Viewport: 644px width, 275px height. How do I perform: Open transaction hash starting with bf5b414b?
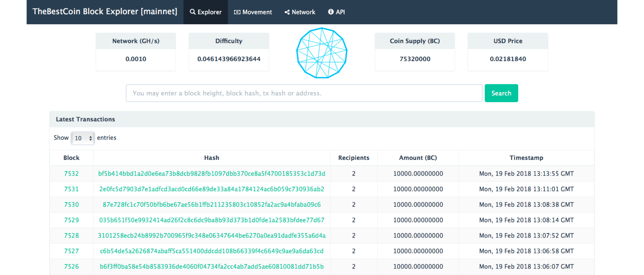[x=212, y=174]
